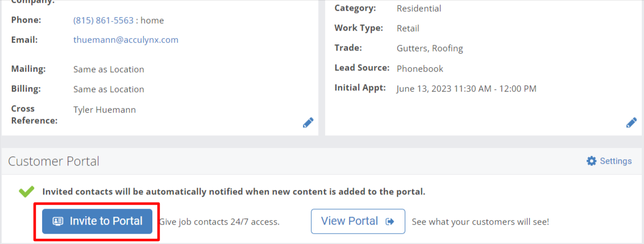Click the June 13, 2023 appointment time
Viewport: 644px width, 244px height.
coord(467,89)
